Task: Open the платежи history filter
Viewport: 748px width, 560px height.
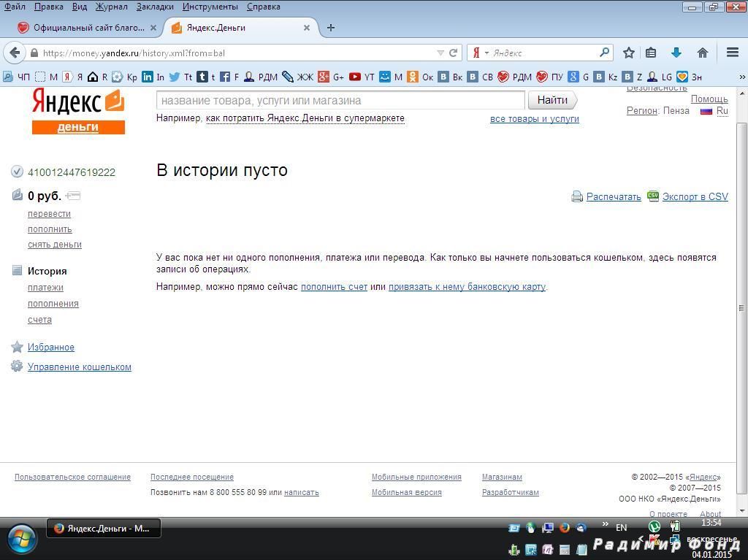Action: click(45, 287)
